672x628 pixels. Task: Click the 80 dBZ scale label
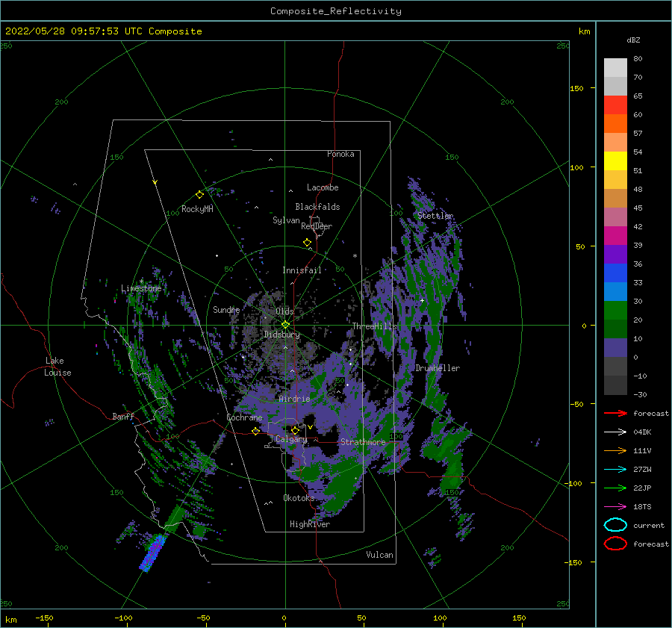638,59
